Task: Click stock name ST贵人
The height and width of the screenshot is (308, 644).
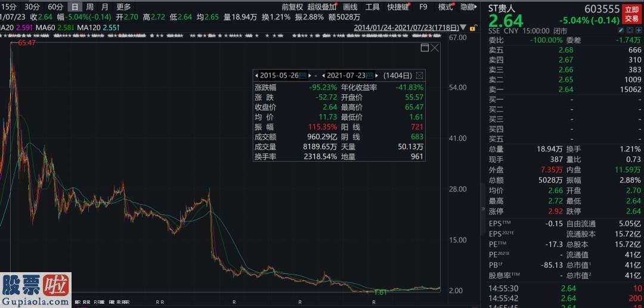Action: pyautogui.click(x=501, y=8)
